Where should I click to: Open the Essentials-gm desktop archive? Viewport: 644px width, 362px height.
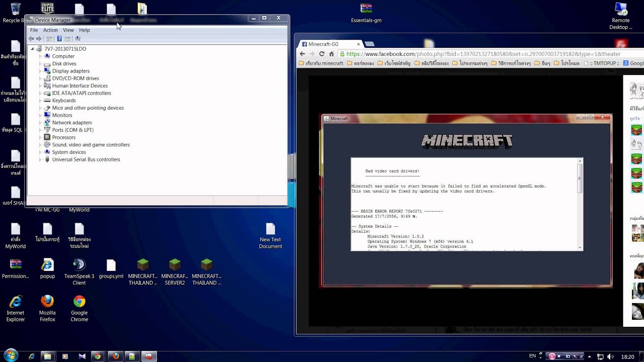tap(366, 13)
